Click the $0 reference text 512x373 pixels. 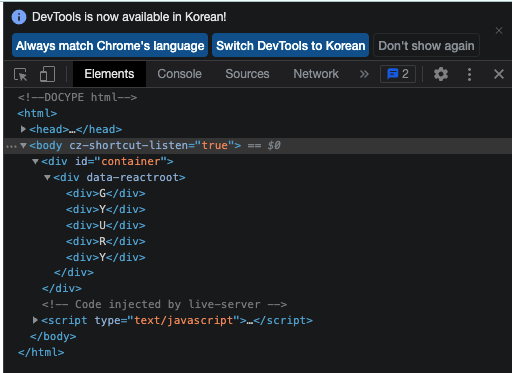pos(274,145)
